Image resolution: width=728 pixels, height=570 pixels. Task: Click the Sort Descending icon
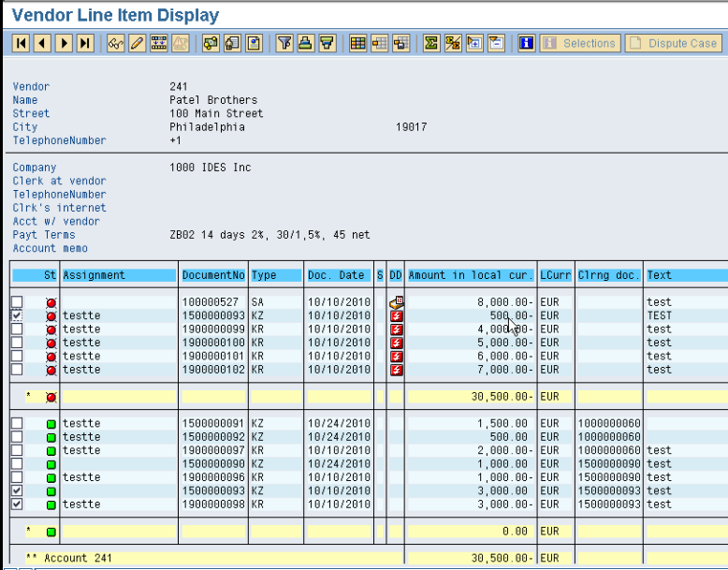click(x=328, y=43)
